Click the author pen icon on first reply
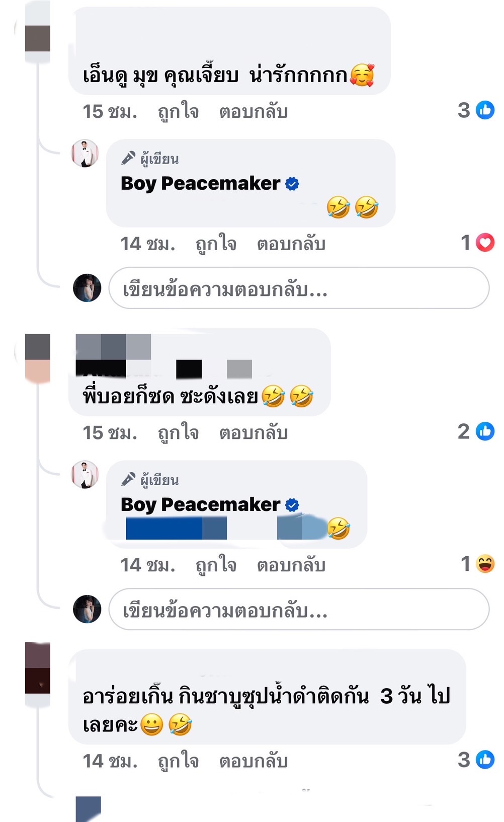 128,158
